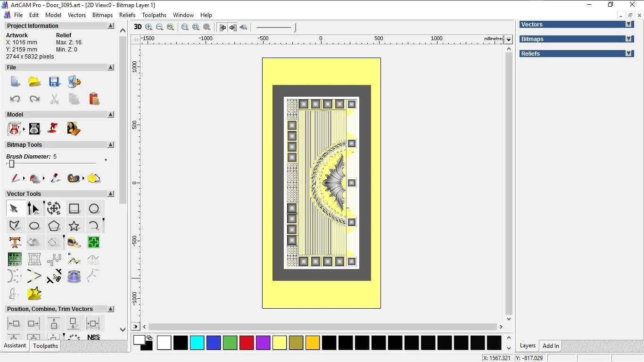The image size is (644, 362).
Task: Pick the Create Vector Text tool
Action: click(15, 243)
